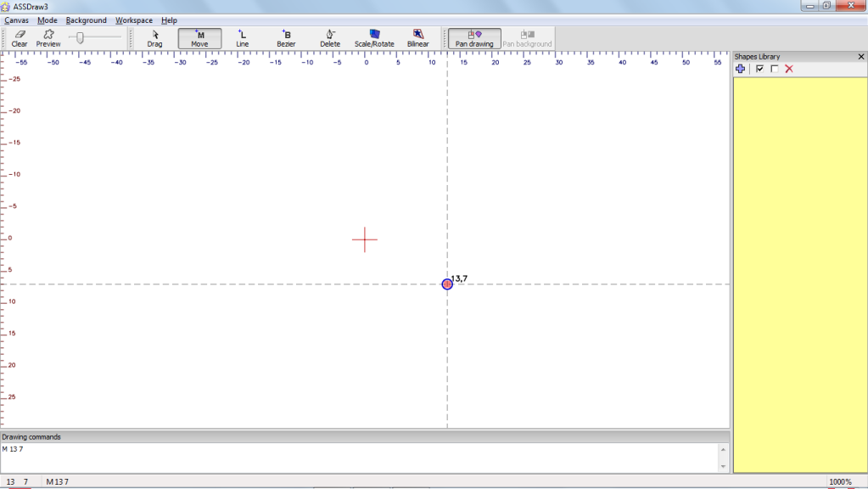Screen dimensions: 868x489
Task: Minimize the ASSDraw3 window
Action: (x=809, y=6)
